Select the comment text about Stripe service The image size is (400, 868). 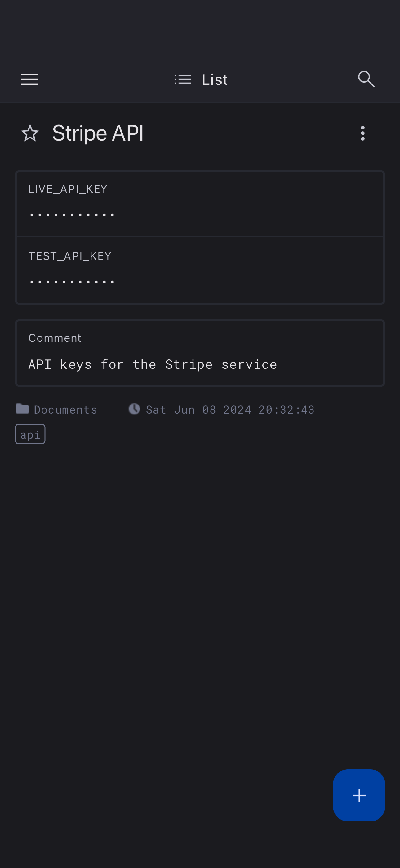[x=153, y=364]
